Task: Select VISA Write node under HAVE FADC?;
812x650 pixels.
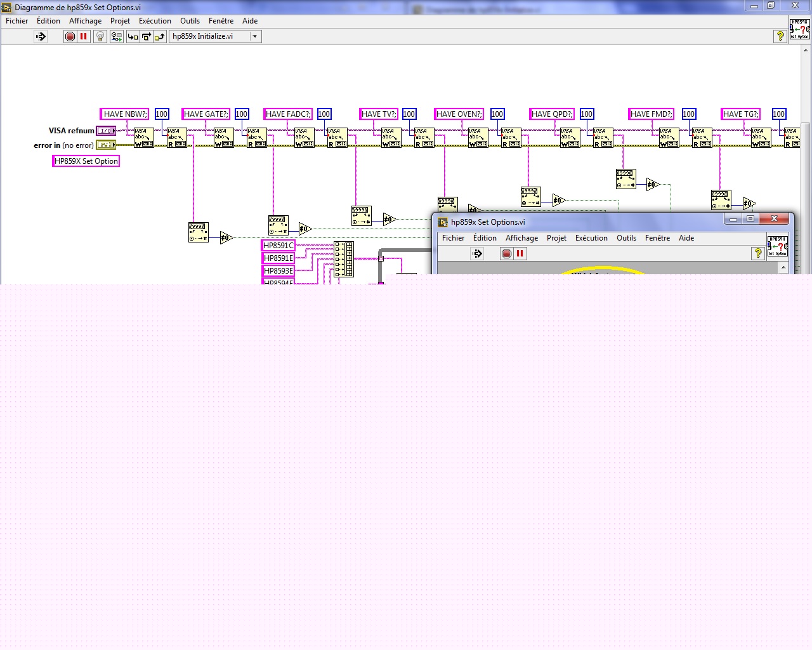Action: pyautogui.click(x=304, y=138)
